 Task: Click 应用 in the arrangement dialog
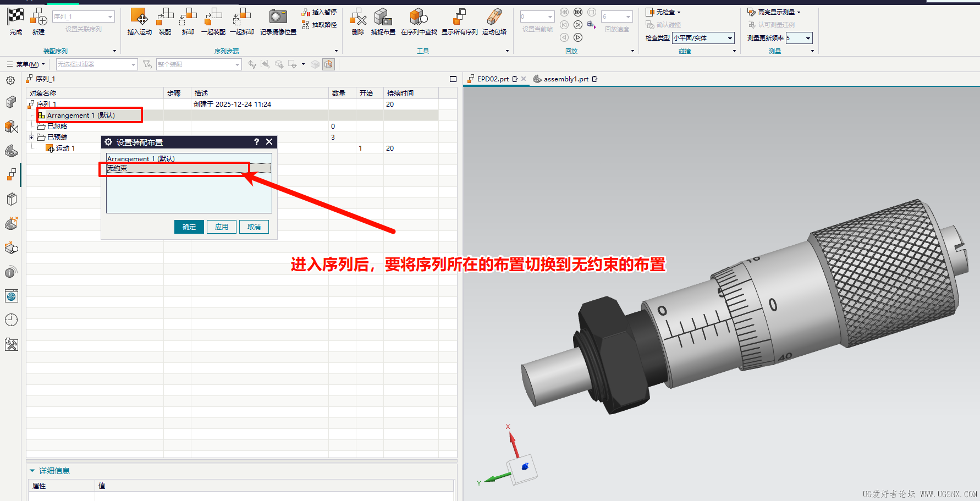(222, 227)
